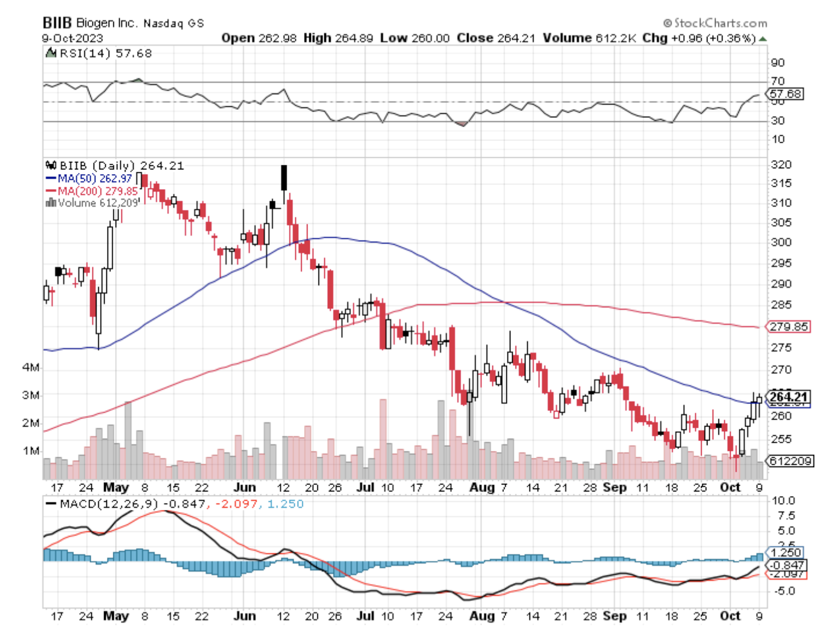Click the tall black candle at the June peak

pyautogui.click(x=284, y=177)
